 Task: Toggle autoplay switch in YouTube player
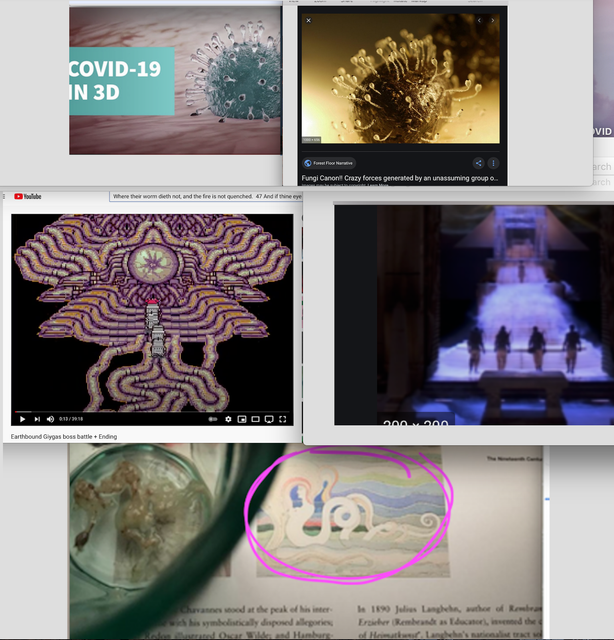coord(213,419)
